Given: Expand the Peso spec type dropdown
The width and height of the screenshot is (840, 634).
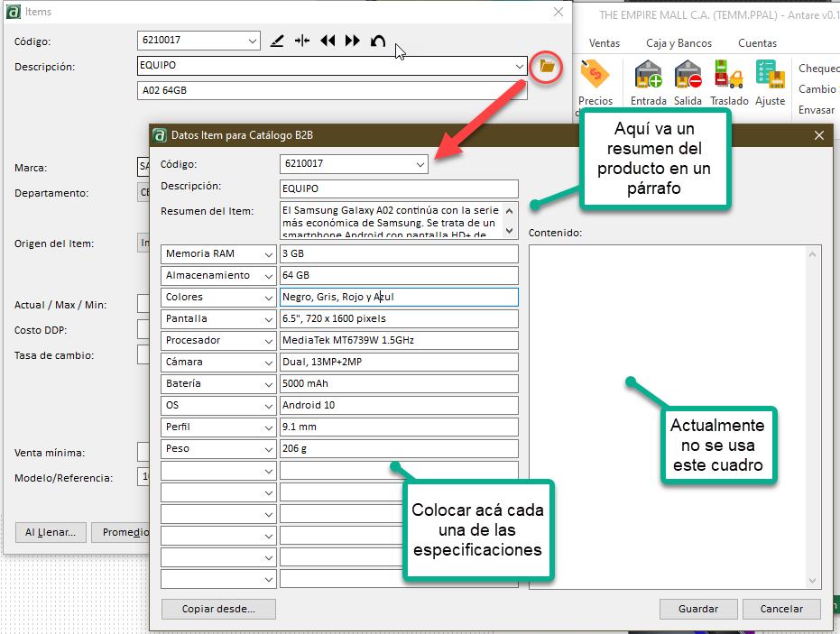Looking at the screenshot, I should coord(267,449).
